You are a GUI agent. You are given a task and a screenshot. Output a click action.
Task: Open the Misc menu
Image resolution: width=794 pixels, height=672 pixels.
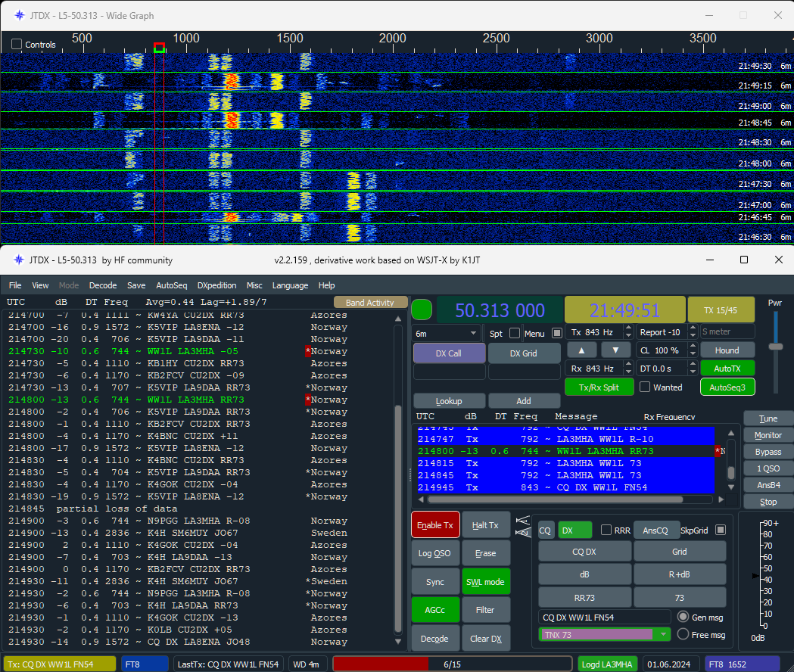click(254, 285)
